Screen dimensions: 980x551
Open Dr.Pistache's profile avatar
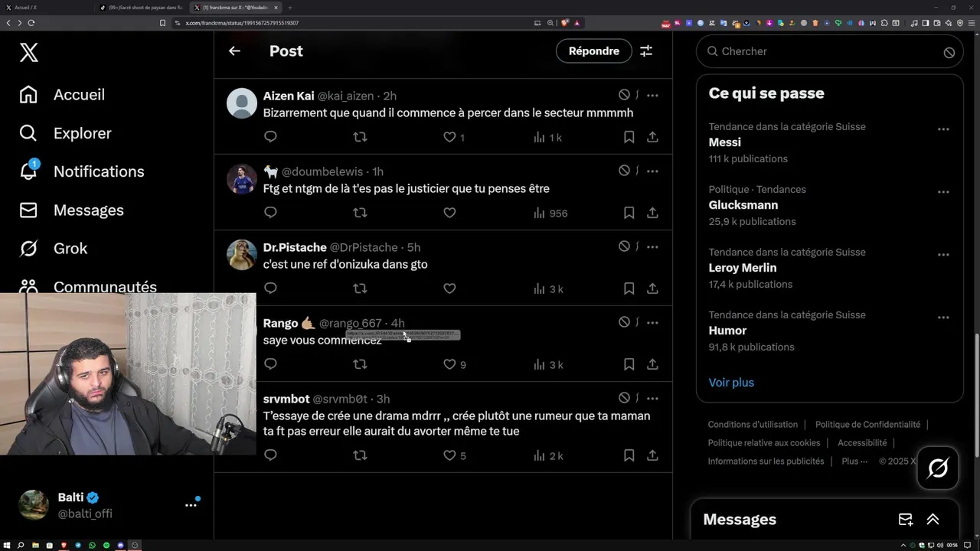pyautogui.click(x=242, y=255)
